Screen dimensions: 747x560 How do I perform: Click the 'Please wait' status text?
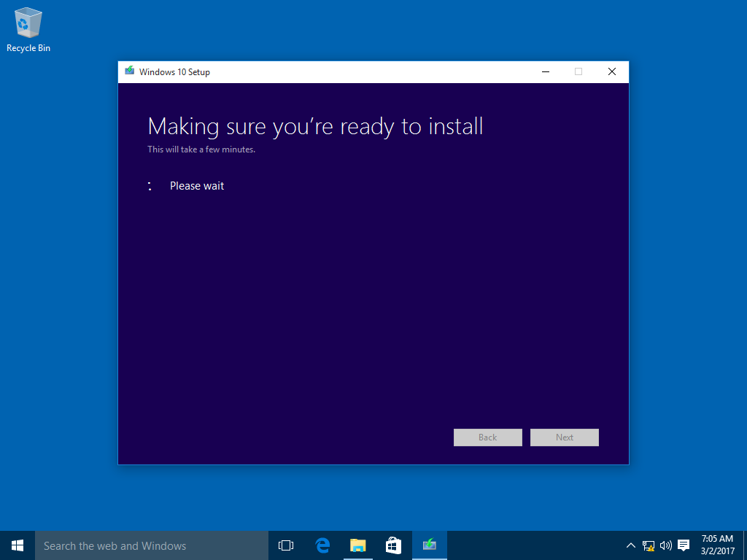(197, 186)
